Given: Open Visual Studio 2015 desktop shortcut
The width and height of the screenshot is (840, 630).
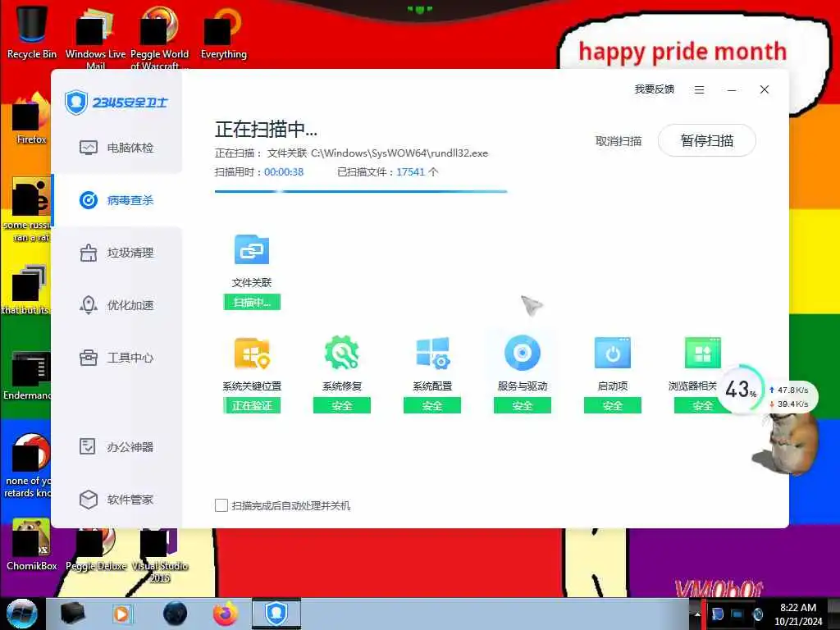Looking at the screenshot, I should pos(159,555).
